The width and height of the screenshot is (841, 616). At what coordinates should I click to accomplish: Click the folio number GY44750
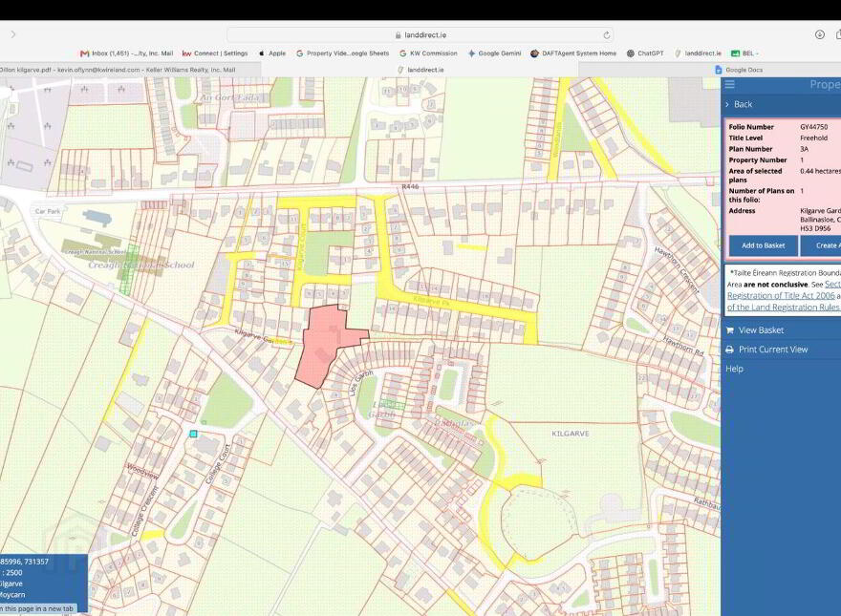click(x=813, y=127)
